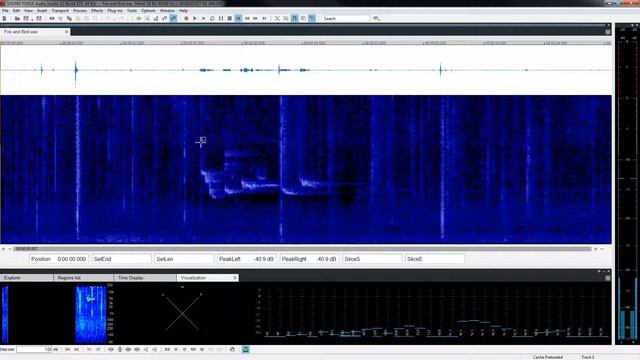Close the Visualization tab
The image size is (640, 360).
point(235,278)
